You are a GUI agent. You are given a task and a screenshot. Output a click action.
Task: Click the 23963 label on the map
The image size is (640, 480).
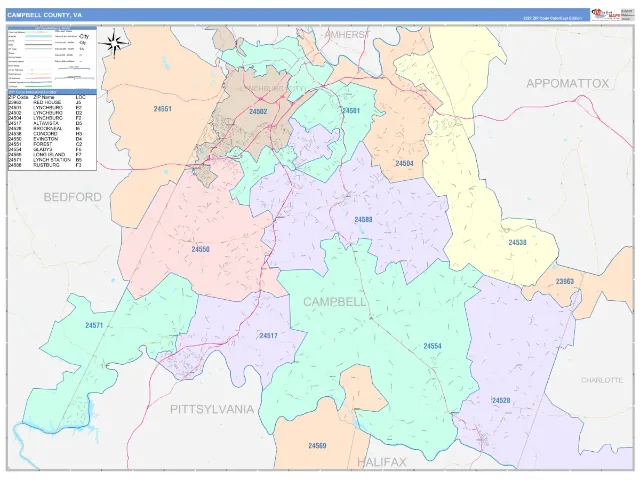(564, 281)
